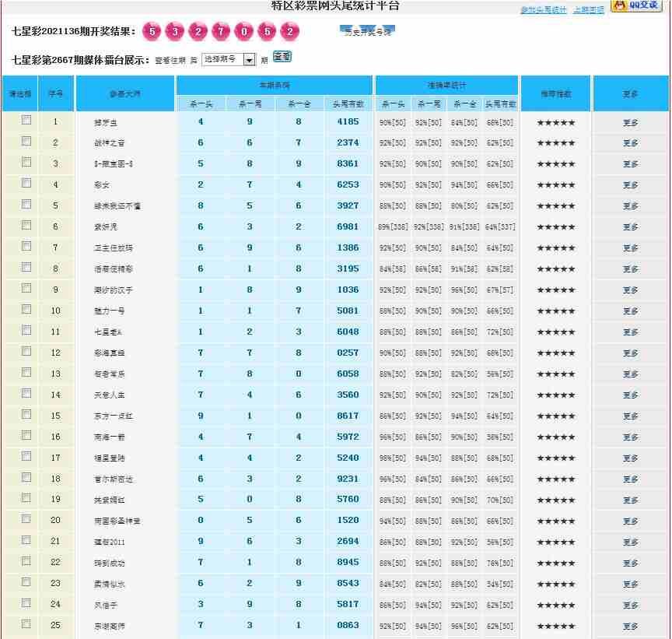Image resolution: width=672 pixels, height=639 pixels.
Task: Click the pink lottery ball showing 7
Action: (x=221, y=32)
